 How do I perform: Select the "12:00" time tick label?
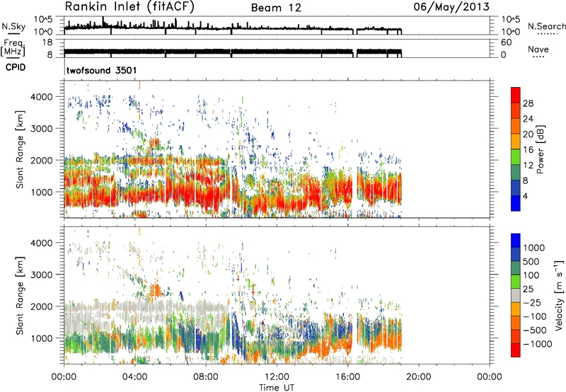277,377
